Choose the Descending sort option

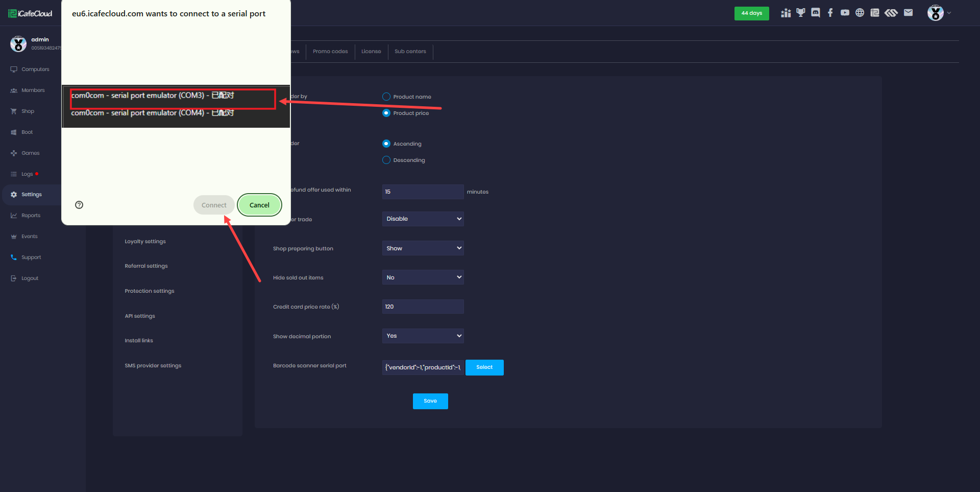coord(386,160)
